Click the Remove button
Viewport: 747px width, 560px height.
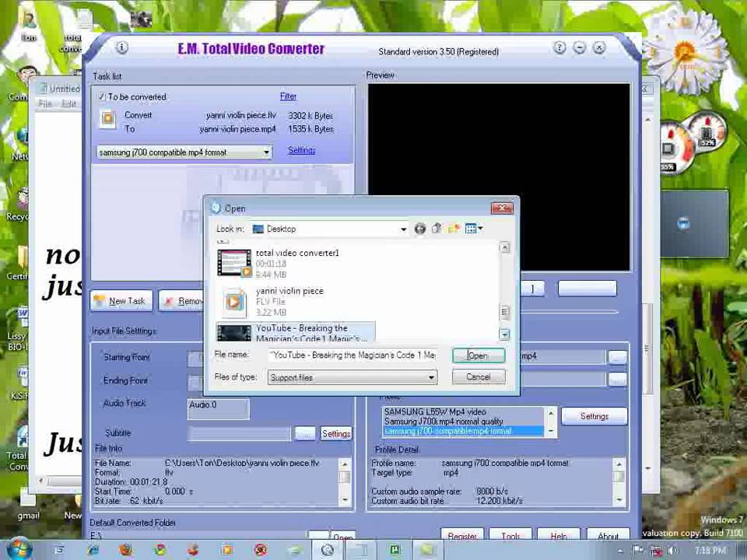tap(182, 301)
